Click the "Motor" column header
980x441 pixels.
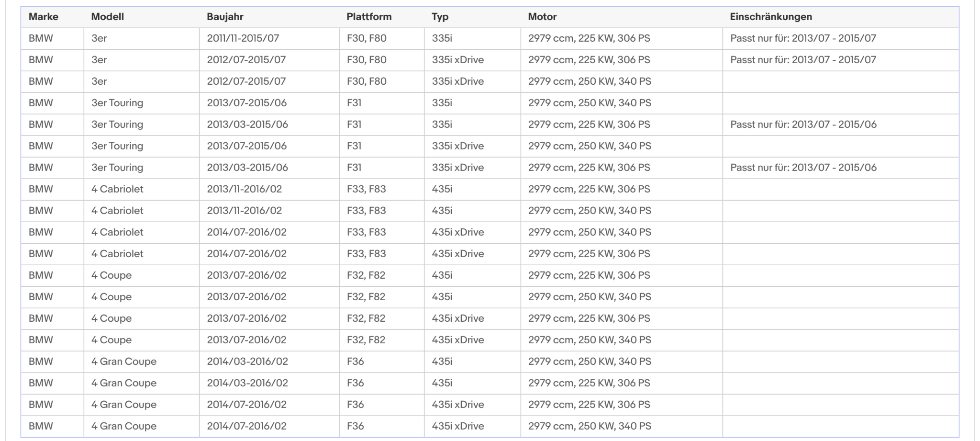click(x=543, y=17)
